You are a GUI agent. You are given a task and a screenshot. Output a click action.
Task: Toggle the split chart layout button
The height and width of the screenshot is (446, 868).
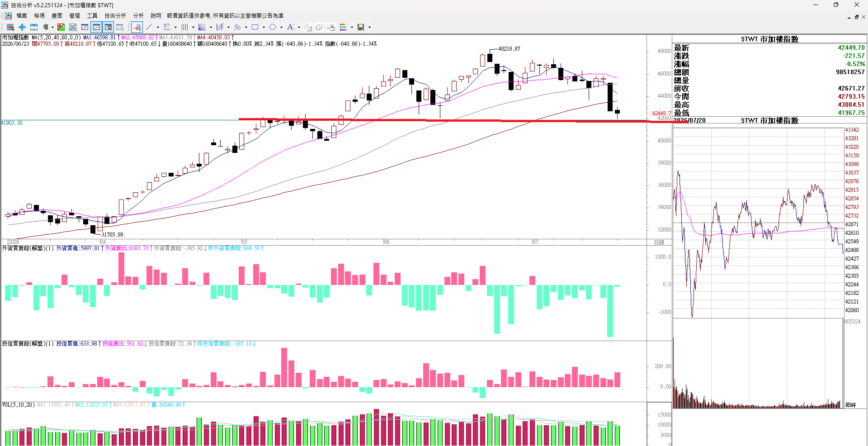pyautogui.click(x=108, y=27)
